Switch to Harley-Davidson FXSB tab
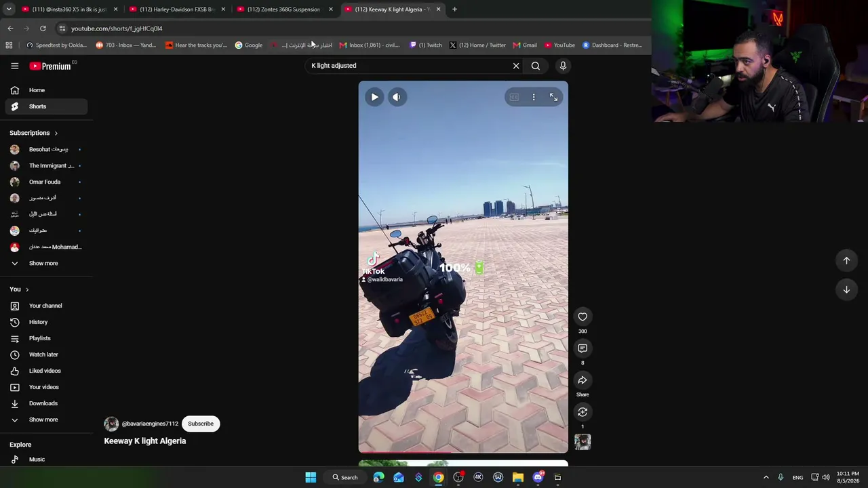868x488 pixels. (177, 9)
